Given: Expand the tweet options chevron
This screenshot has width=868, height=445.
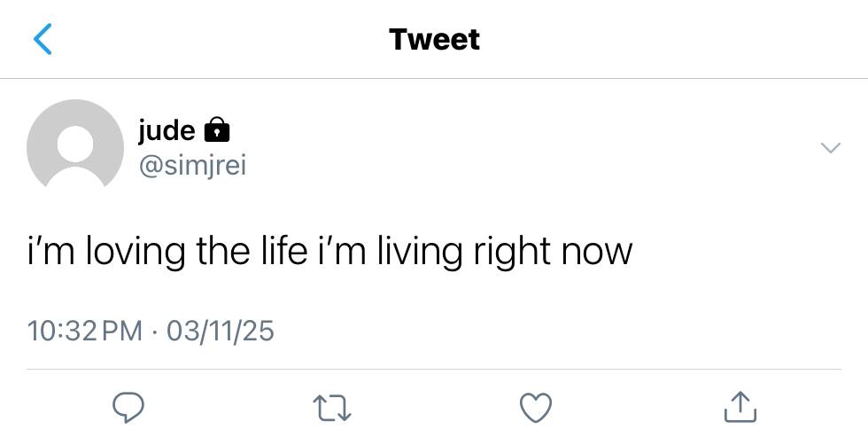Looking at the screenshot, I should (x=830, y=148).
